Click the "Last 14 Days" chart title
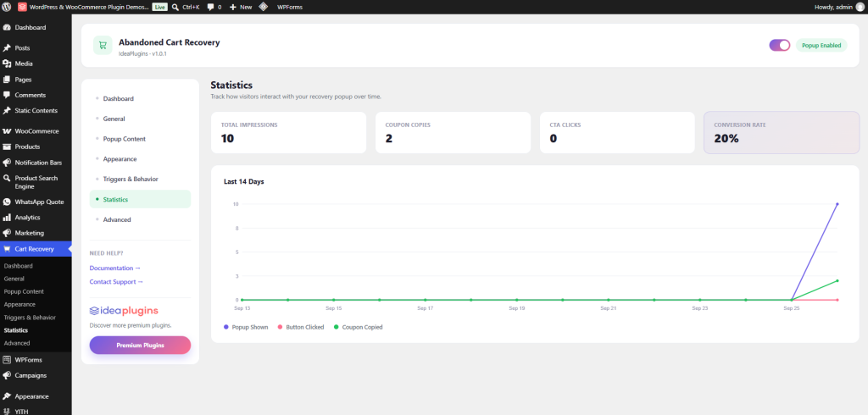 click(243, 181)
